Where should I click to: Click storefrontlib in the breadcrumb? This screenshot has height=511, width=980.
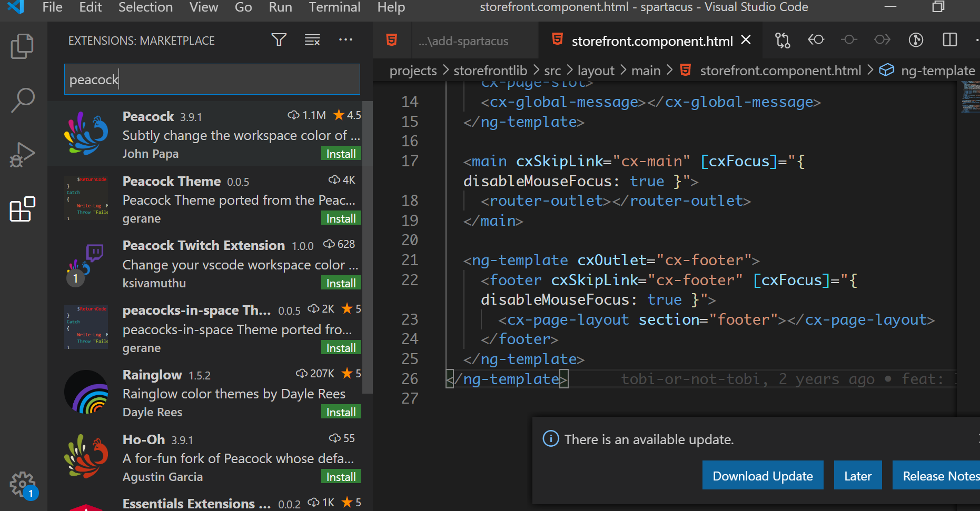coord(490,71)
